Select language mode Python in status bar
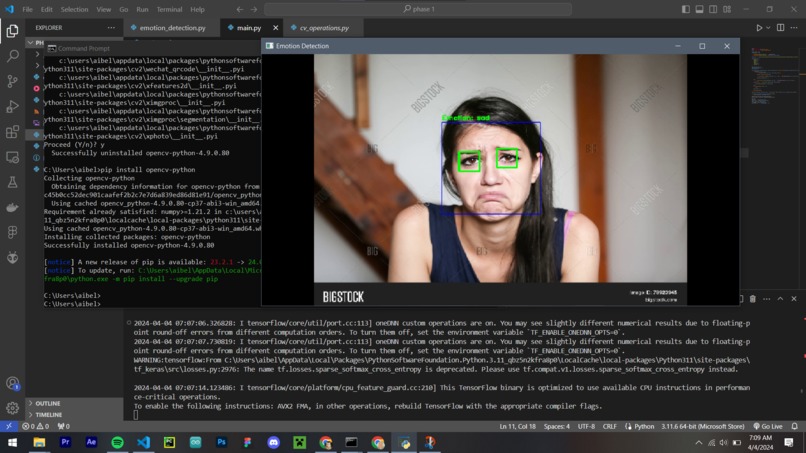Image resolution: width=806 pixels, height=453 pixels. 644,426
